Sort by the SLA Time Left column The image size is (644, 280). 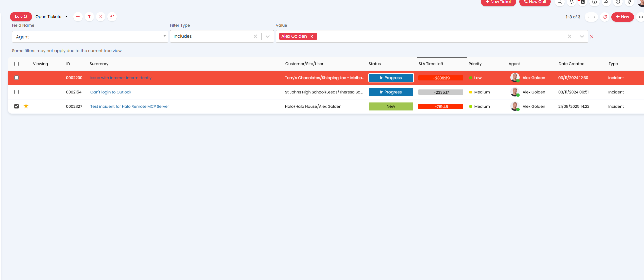click(x=431, y=64)
